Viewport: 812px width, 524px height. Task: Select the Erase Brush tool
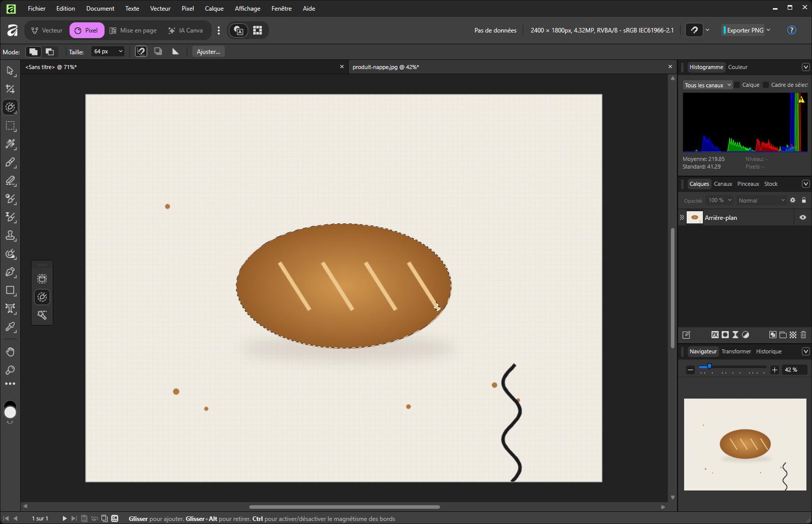point(10,181)
